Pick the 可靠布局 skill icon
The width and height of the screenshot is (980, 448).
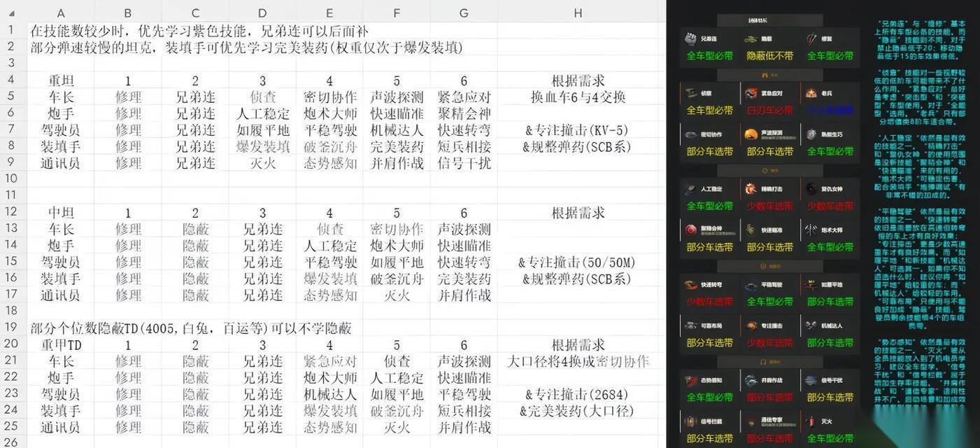690,325
